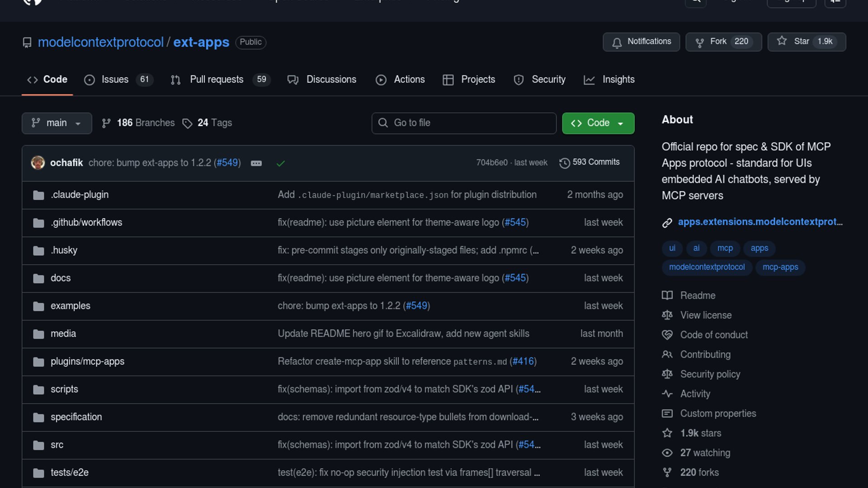Open pull request #416 link
This screenshot has height=488, width=868.
[523, 361]
